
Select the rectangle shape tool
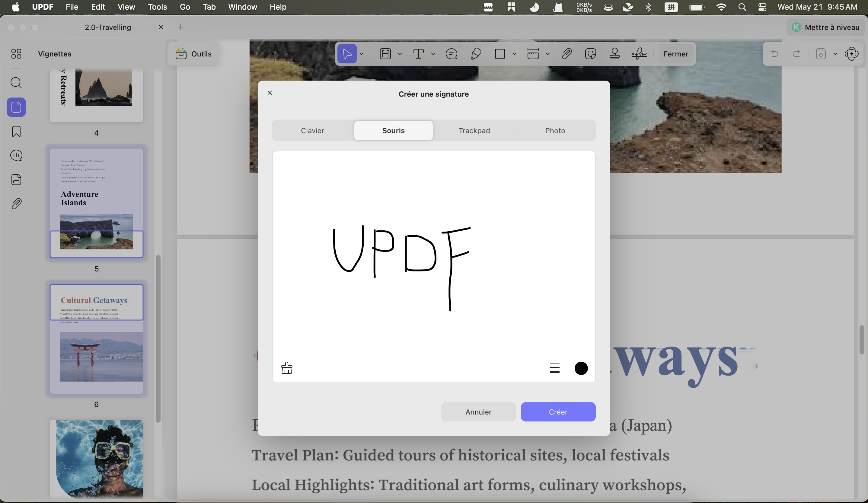coord(500,54)
